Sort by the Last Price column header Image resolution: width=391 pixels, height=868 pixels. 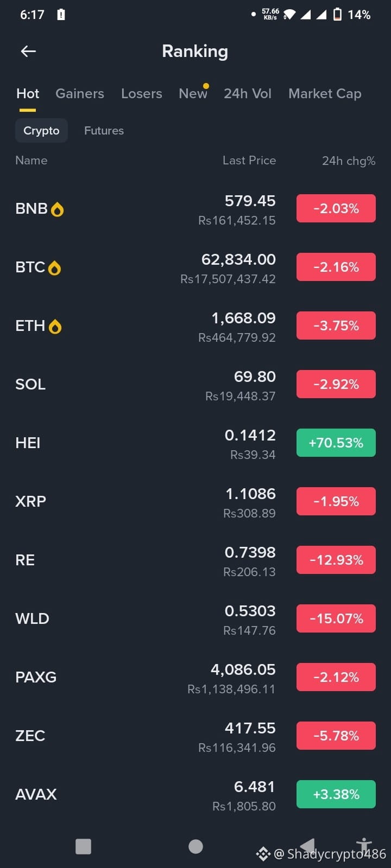point(249,161)
